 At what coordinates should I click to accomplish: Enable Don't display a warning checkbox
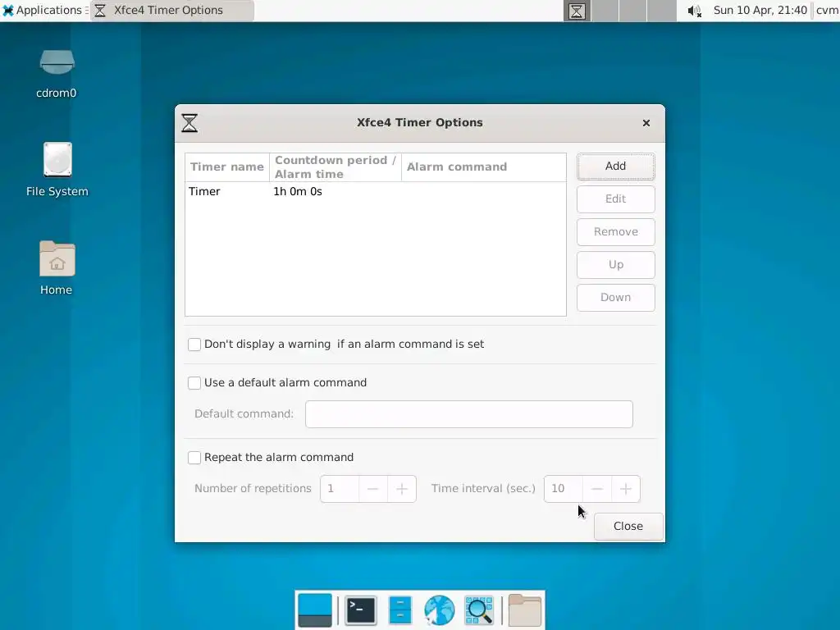pyautogui.click(x=194, y=345)
